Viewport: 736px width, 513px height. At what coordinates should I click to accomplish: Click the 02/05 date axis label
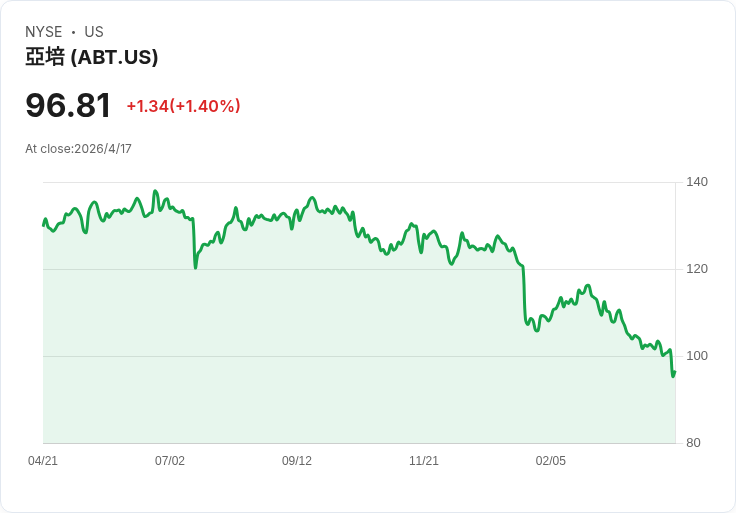coord(551,461)
